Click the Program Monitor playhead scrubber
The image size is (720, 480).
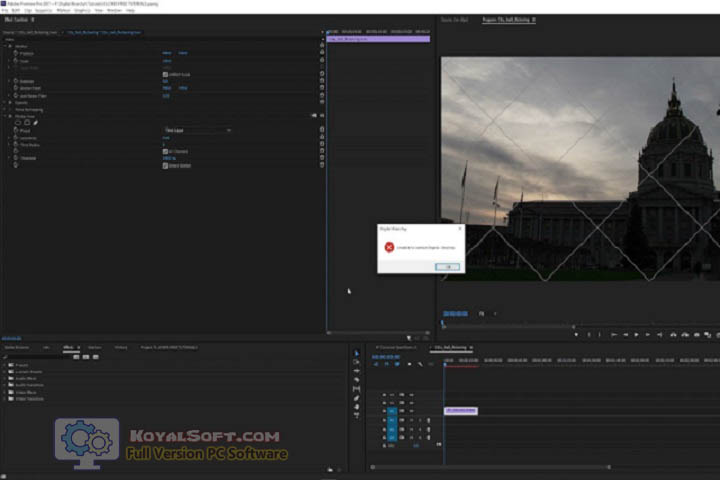[443, 324]
